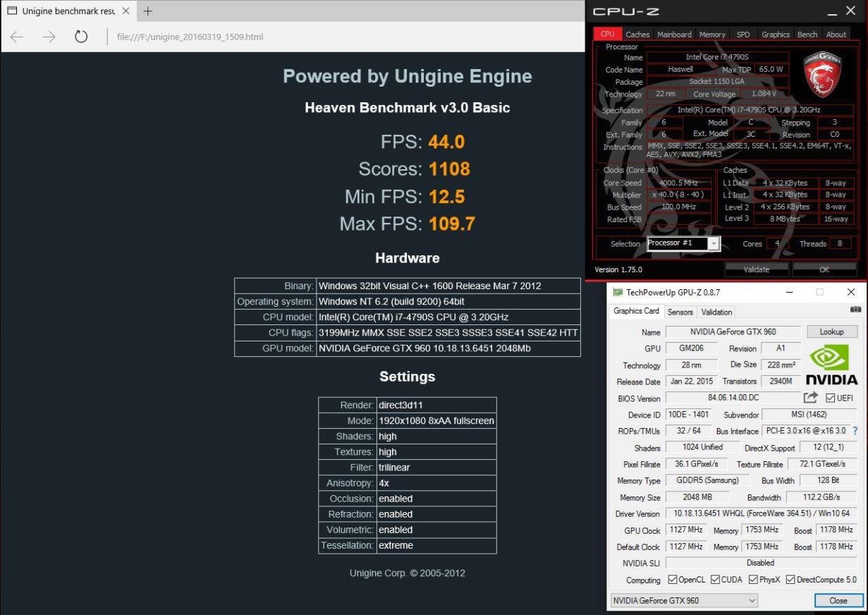
Task: Click the CPU-Z Core Speed value 4000.5 MHz
Action: pyautogui.click(x=679, y=183)
